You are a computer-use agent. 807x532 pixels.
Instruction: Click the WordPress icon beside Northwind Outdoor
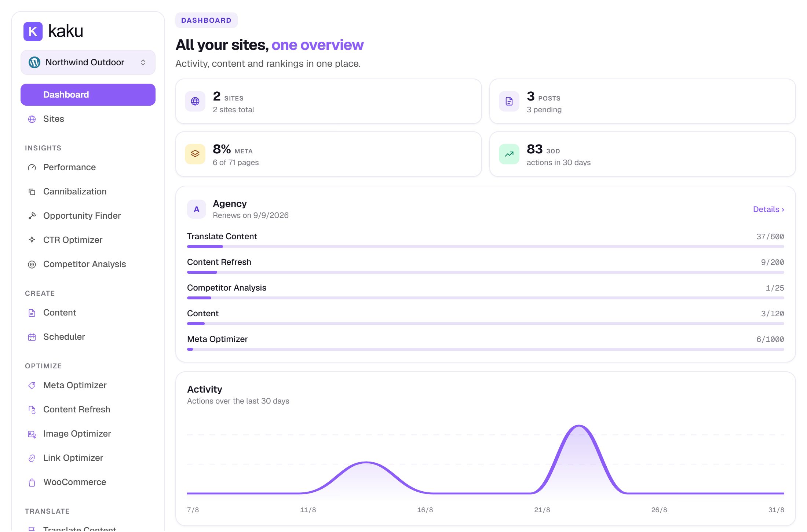pos(34,62)
